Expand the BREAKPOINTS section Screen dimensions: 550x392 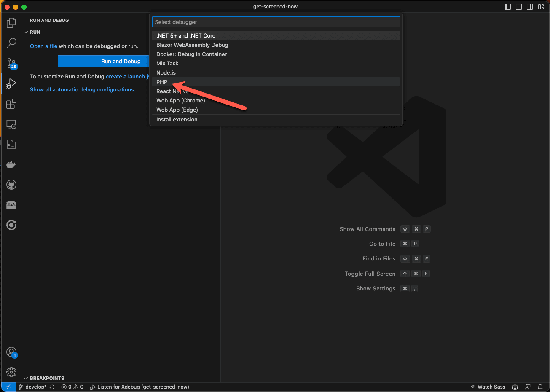click(x=26, y=378)
